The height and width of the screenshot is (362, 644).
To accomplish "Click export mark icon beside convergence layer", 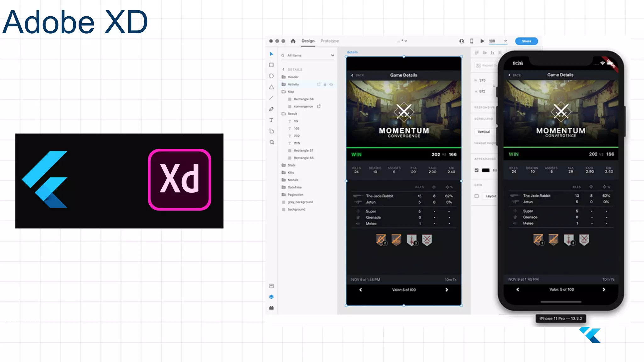I will [319, 106].
